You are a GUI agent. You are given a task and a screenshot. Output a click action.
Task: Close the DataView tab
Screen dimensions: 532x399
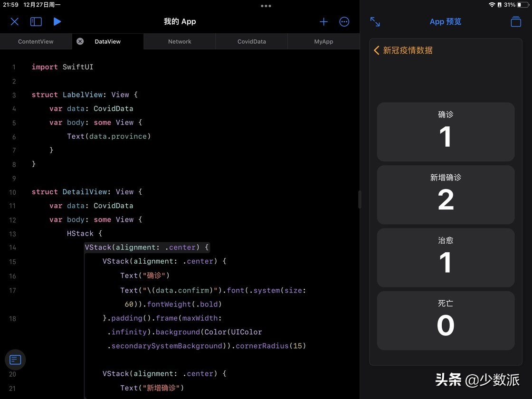[x=80, y=41]
